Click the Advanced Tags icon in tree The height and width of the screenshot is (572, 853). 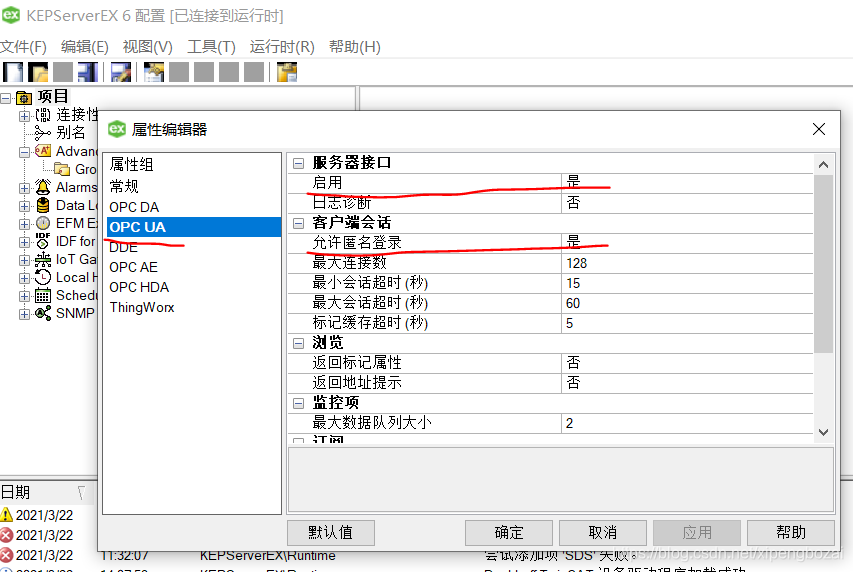click(x=43, y=151)
